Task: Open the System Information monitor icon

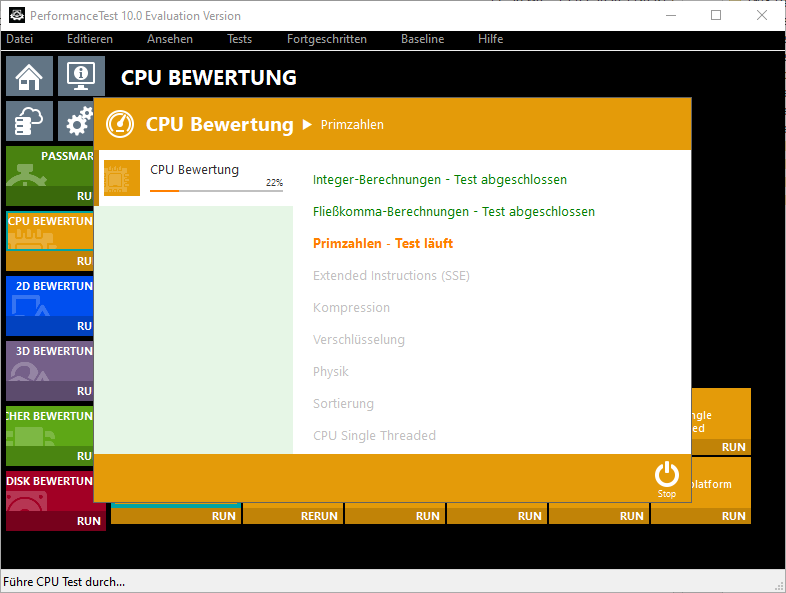Action: point(81,76)
